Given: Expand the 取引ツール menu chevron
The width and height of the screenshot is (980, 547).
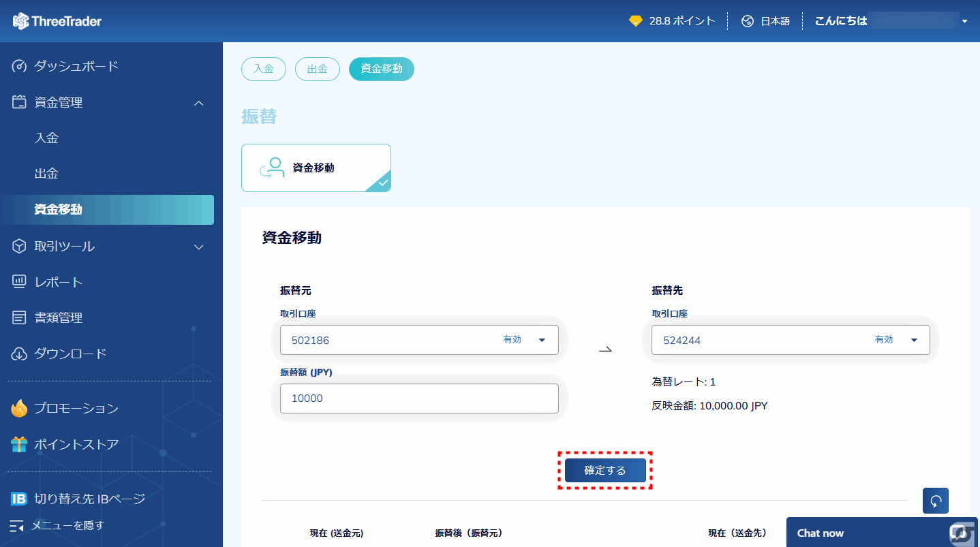Looking at the screenshot, I should coord(199,247).
